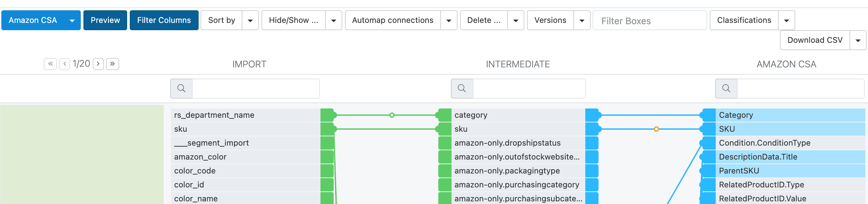Click green connector node beside rs_department_name
The image size is (868, 204).
pyautogui.click(x=327, y=115)
